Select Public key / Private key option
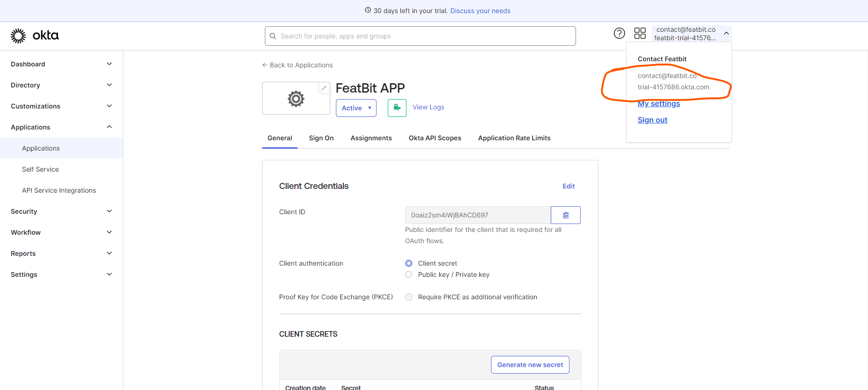This screenshot has height=390, width=868. coord(409,274)
